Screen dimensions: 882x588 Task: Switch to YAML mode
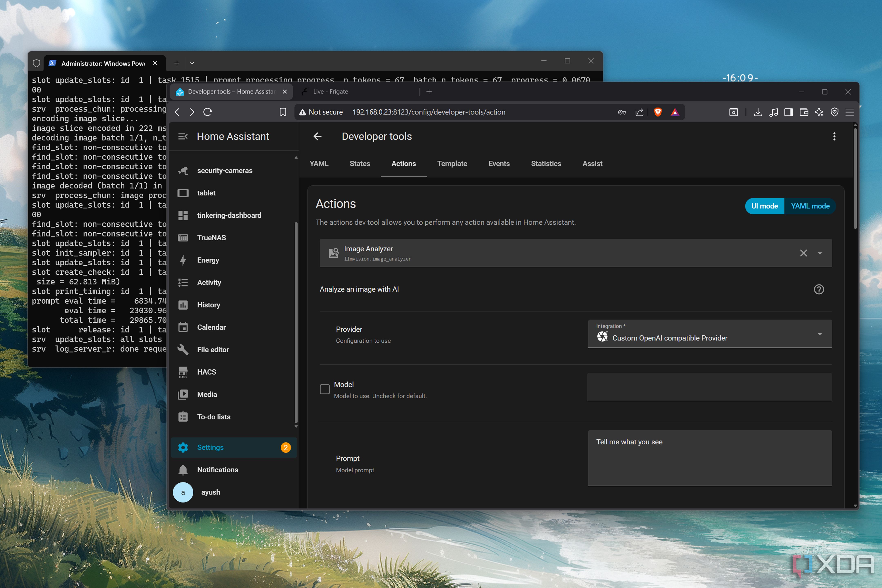coord(810,206)
